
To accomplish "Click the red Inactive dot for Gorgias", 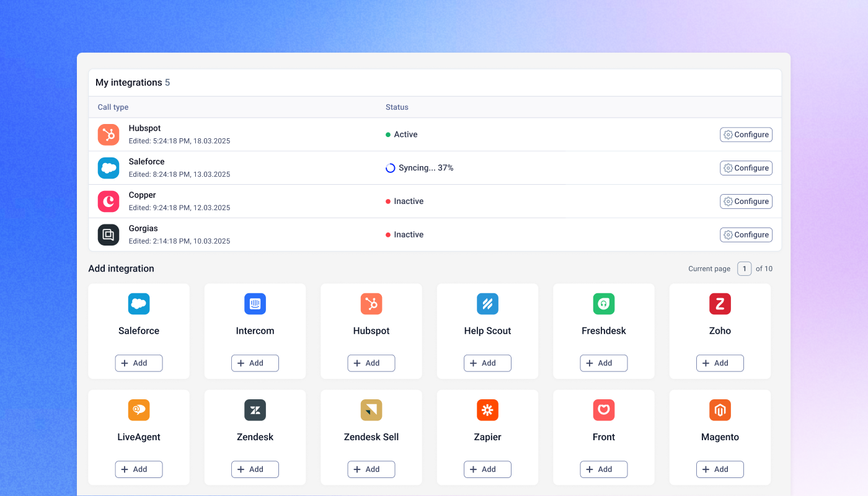I will pos(388,235).
